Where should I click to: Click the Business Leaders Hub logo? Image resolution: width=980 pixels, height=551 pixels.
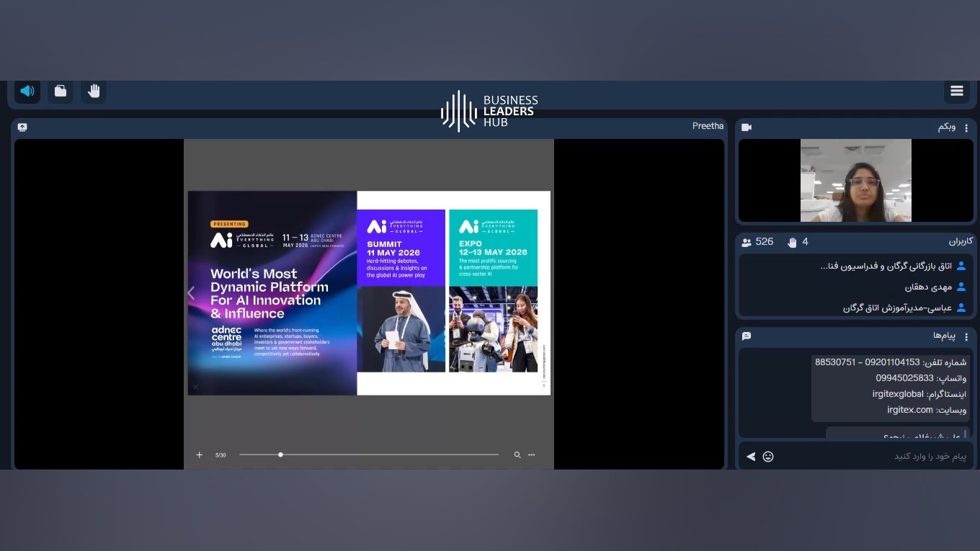[489, 111]
